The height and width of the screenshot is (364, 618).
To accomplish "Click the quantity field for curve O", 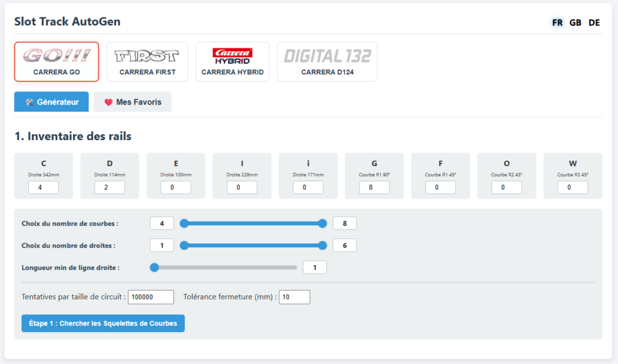I will coord(506,187).
